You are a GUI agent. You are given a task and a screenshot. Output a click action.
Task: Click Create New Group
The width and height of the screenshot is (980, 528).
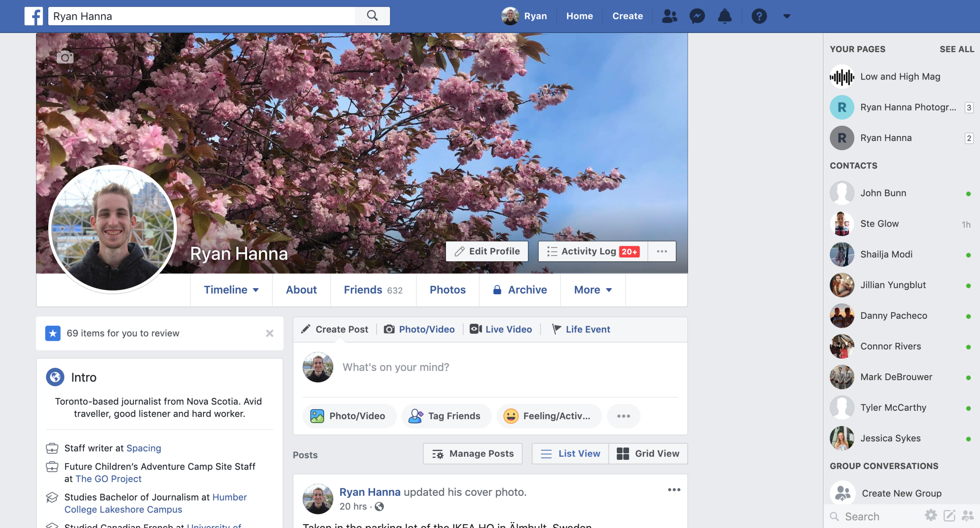(902, 493)
